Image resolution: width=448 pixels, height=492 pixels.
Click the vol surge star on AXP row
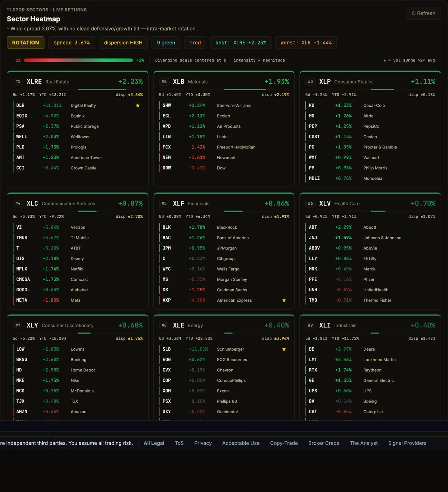click(284, 300)
